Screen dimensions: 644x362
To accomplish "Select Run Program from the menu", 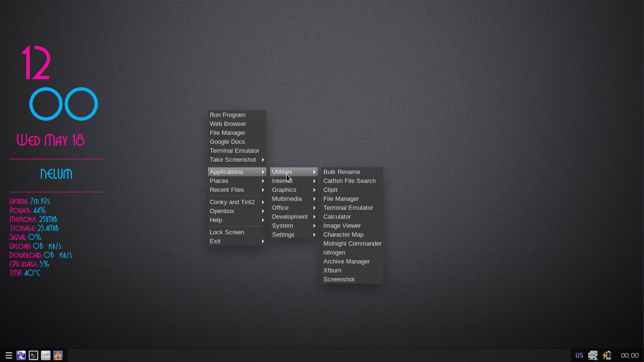I will point(228,115).
